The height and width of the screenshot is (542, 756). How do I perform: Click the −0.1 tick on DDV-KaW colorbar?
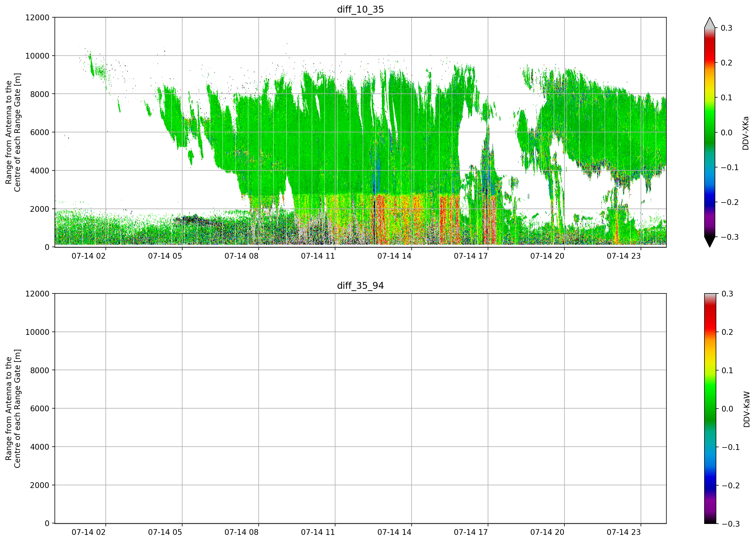(730, 447)
